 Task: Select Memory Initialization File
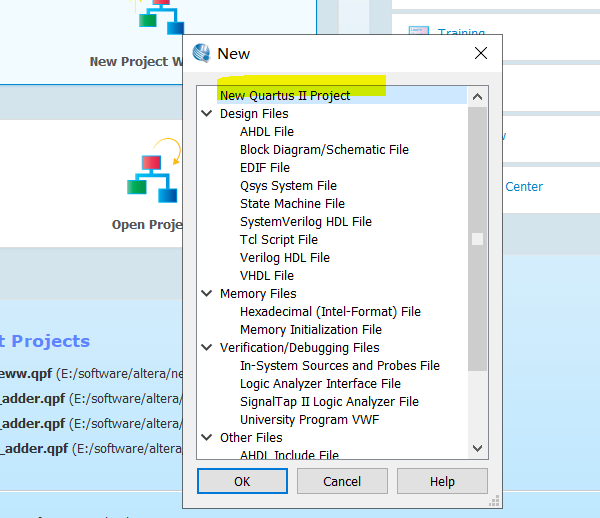pos(311,329)
